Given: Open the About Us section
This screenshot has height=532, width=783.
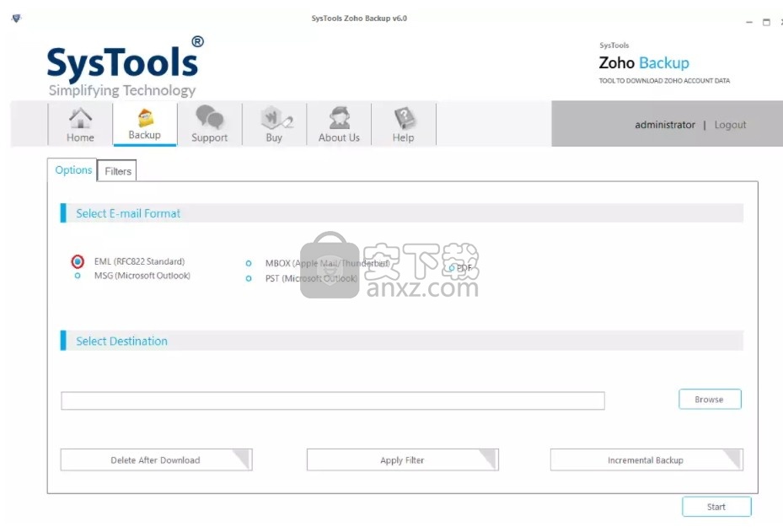Looking at the screenshot, I should 339,125.
